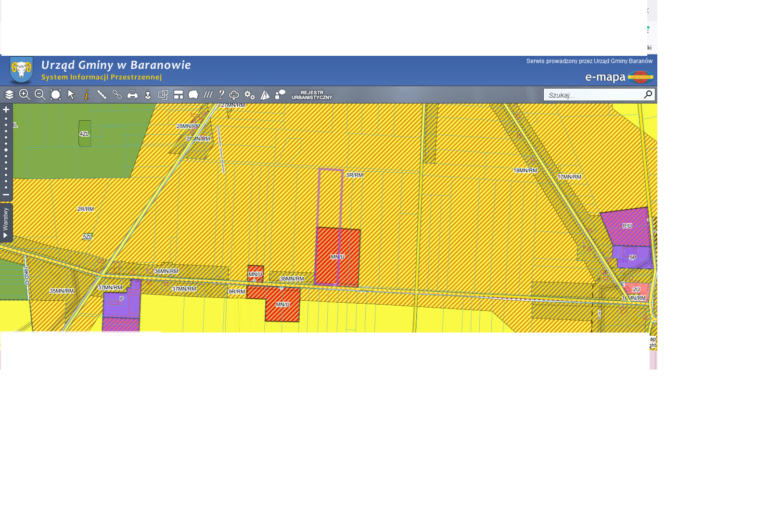Open the help question mark icon
The width and height of the screenshot is (768, 512).
pyautogui.click(x=221, y=95)
